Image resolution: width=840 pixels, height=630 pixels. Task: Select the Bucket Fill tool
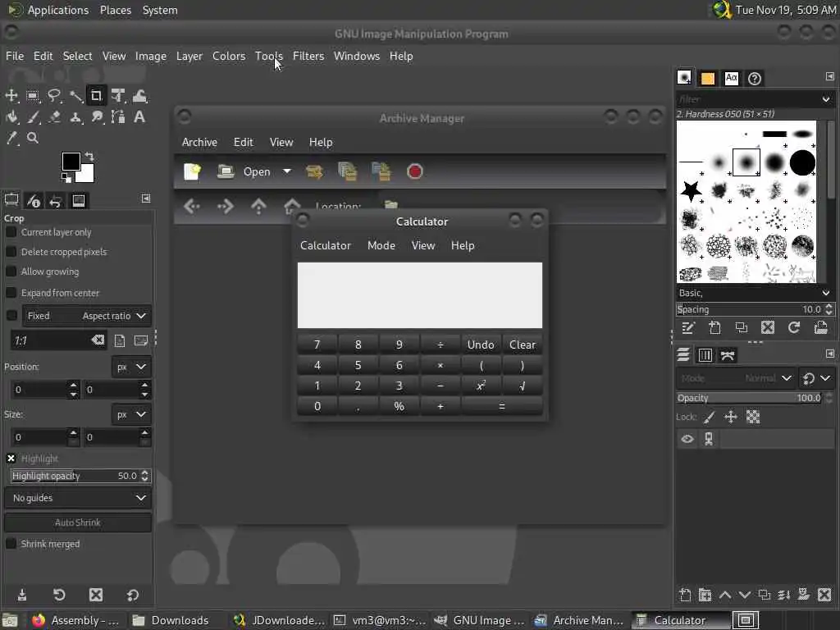click(x=11, y=116)
